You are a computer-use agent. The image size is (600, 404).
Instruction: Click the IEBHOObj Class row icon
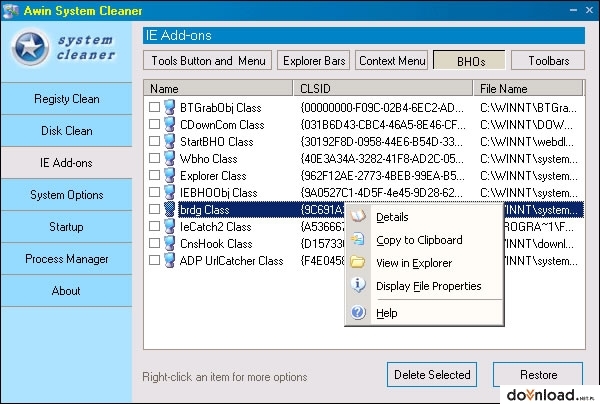pyautogui.click(x=170, y=192)
